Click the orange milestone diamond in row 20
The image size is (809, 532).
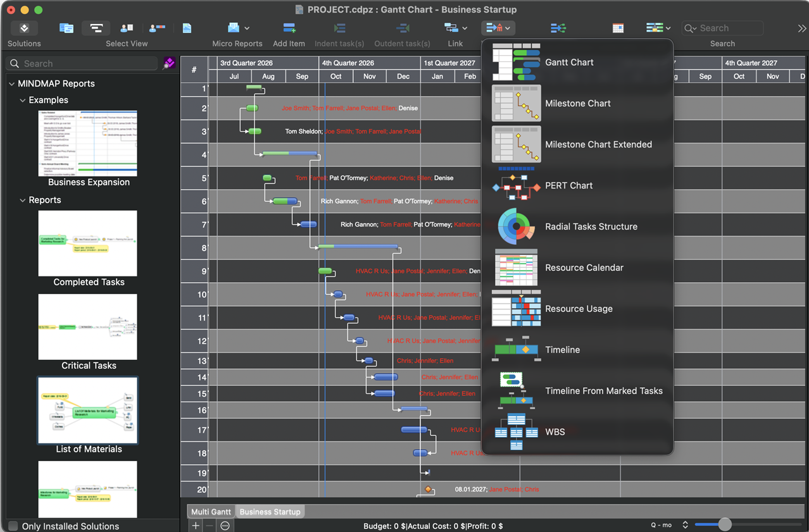429,489
